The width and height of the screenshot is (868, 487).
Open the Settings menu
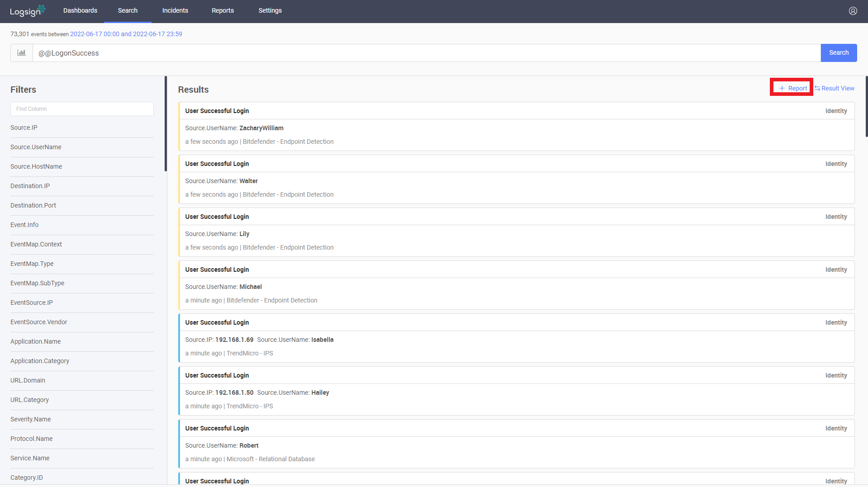click(x=270, y=10)
